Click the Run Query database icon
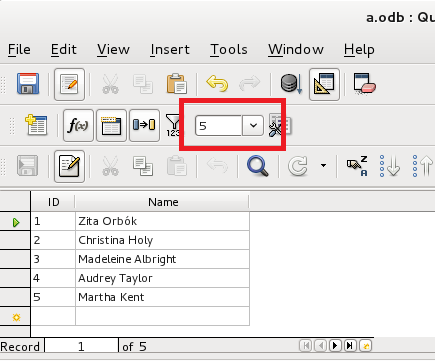 tap(291, 84)
